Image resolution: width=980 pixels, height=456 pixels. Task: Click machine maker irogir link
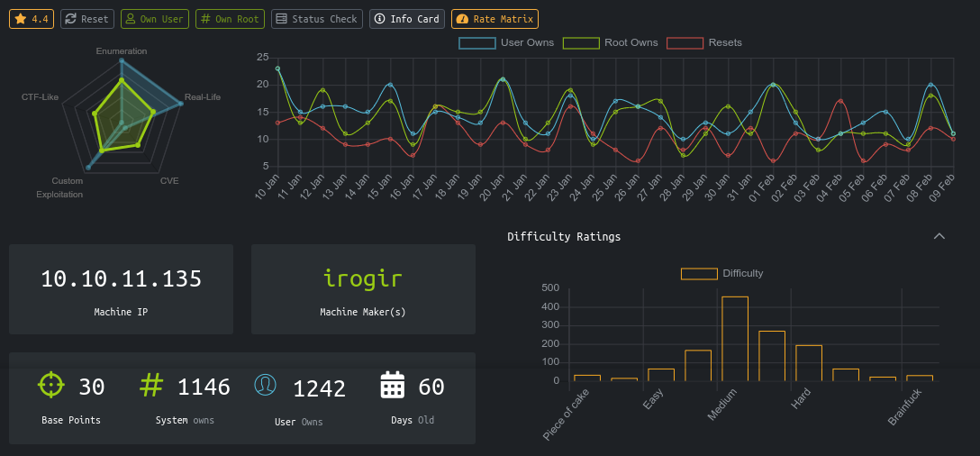pyautogui.click(x=363, y=279)
